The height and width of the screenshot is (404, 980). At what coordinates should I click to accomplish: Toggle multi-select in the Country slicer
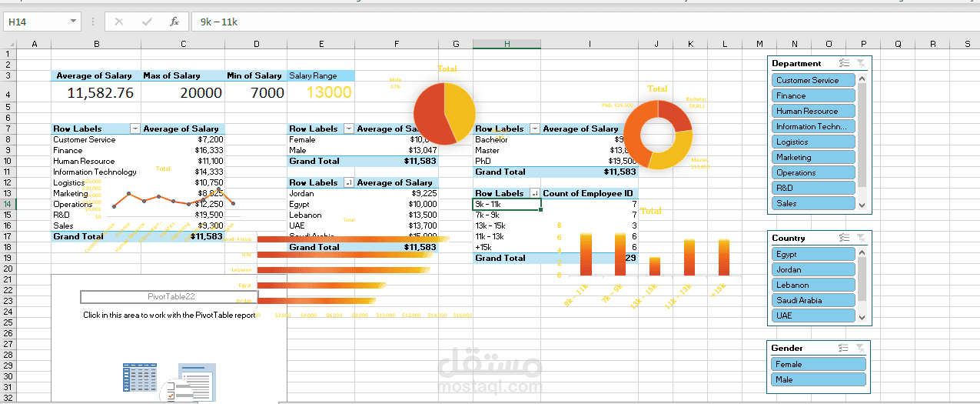[x=844, y=238]
